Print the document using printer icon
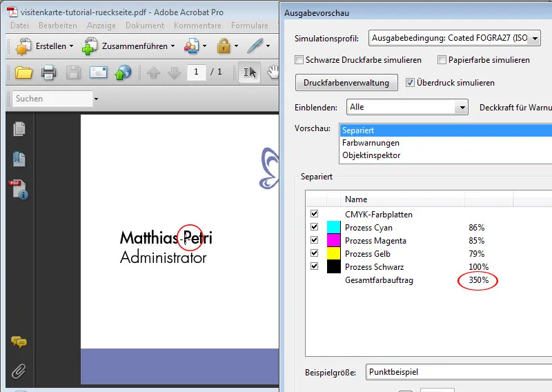552x392 pixels. pyautogui.click(x=48, y=72)
